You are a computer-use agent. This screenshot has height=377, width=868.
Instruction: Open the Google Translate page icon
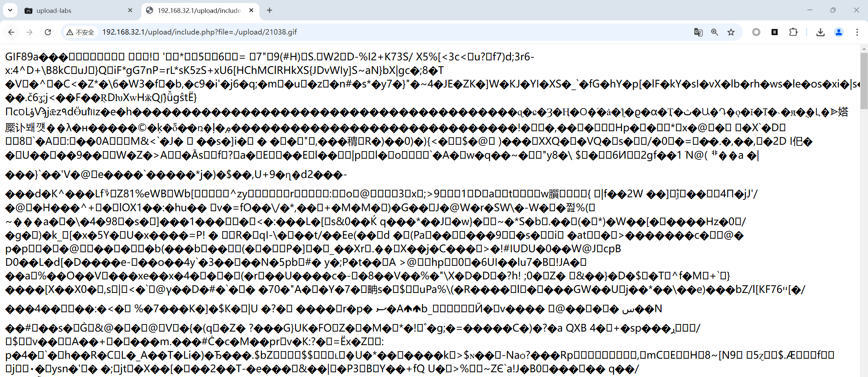pyautogui.click(x=698, y=32)
